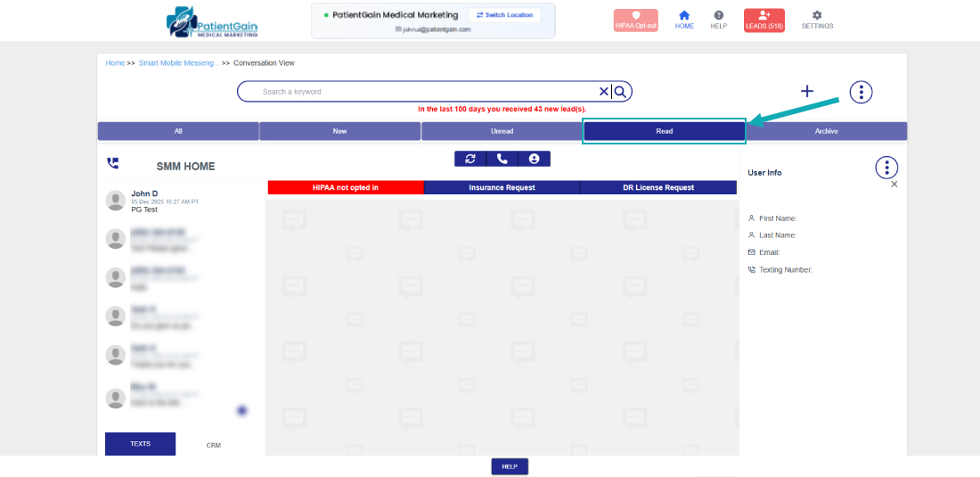Click the phone call icon in toolbar
The width and height of the screenshot is (980, 477).
coord(502,159)
